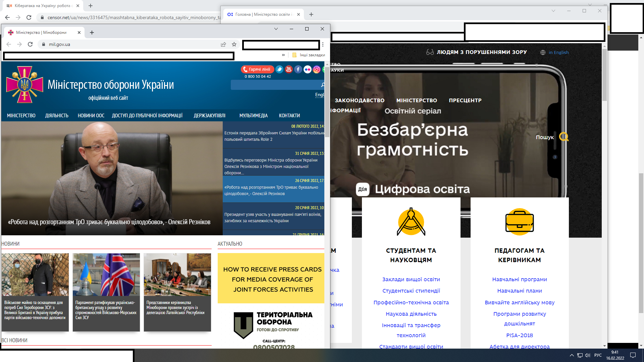Viewport: 644px width, 362px height.
Task: Open a new tab in the censor.net window
Action: click(91, 6)
